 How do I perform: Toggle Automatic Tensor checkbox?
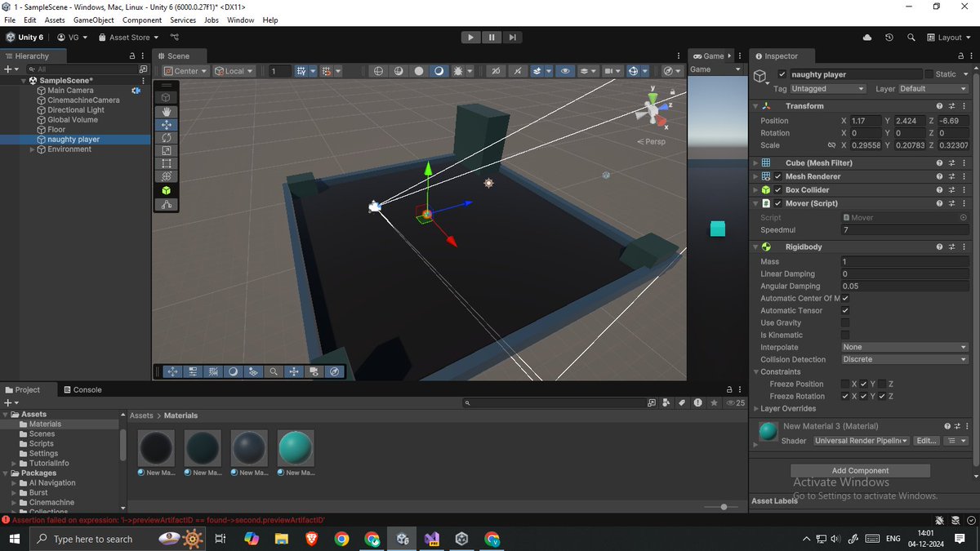(x=845, y=311)
